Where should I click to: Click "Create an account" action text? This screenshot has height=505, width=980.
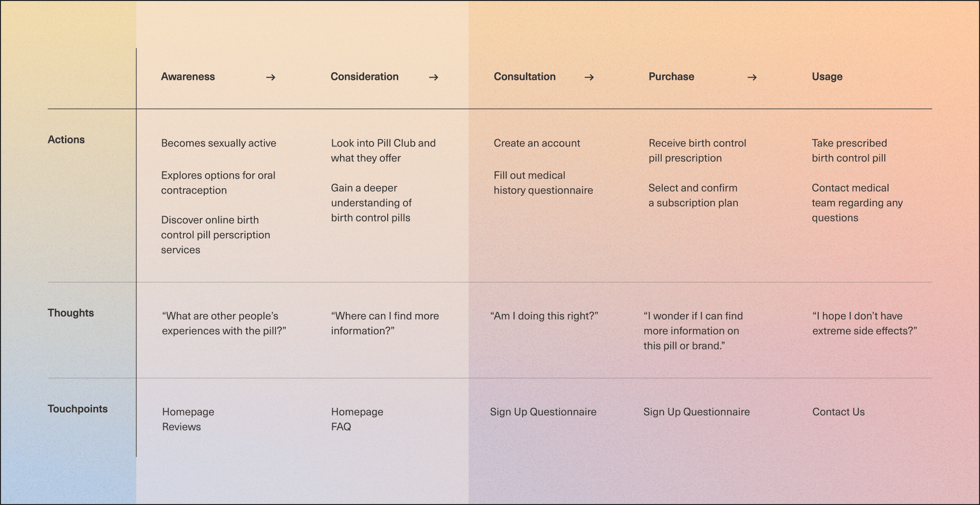pyautogui.click(x=537, y=143)
